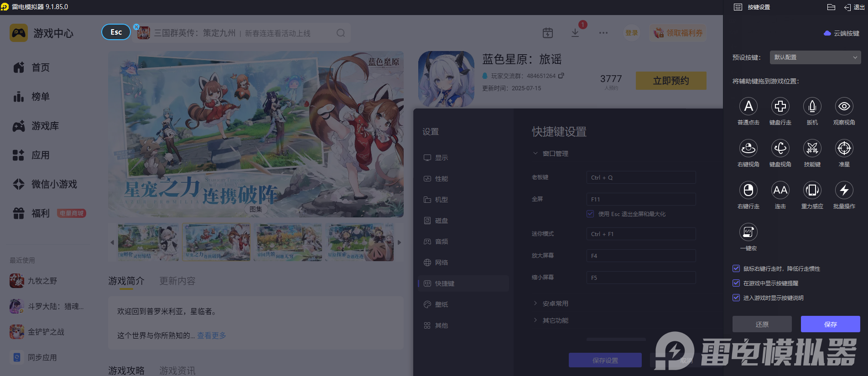Open 同步应用 in the sidebar
The height and width of the screenshot is (376, 868).
click(34, 357)
